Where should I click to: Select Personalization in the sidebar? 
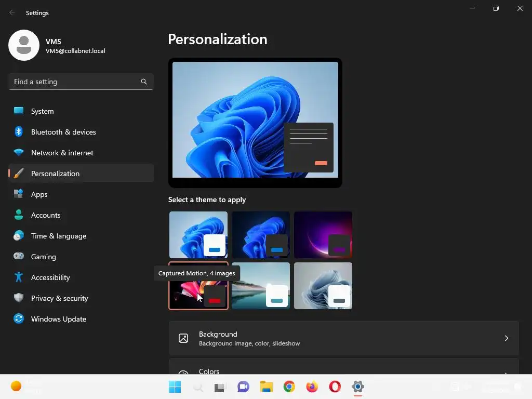point(81,174)
